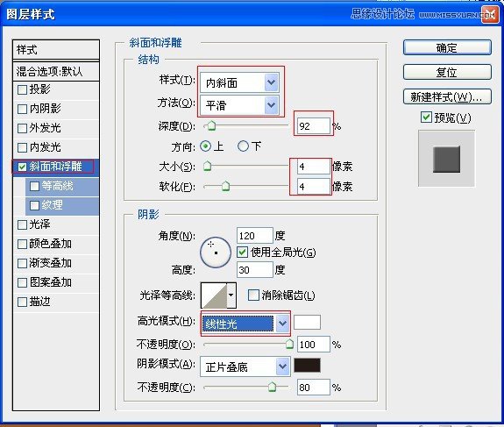The height and width of the screenshot is (427, 504).
Task: Click the style preview thumbnail
Action: (x=446, y=159)
